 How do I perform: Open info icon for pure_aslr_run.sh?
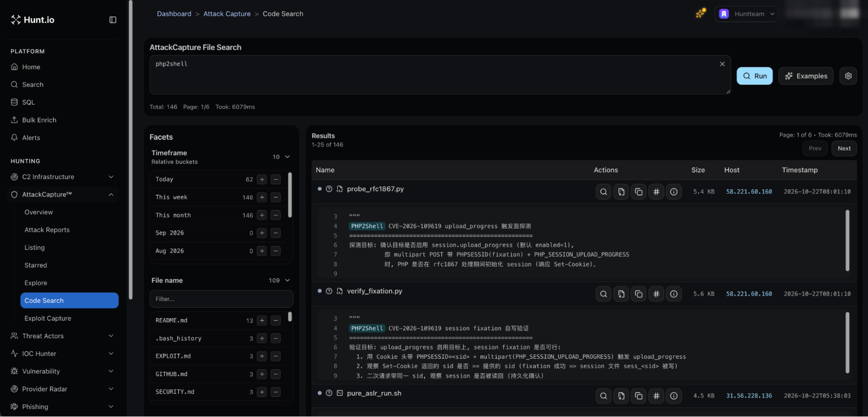(x=673, y=396)
